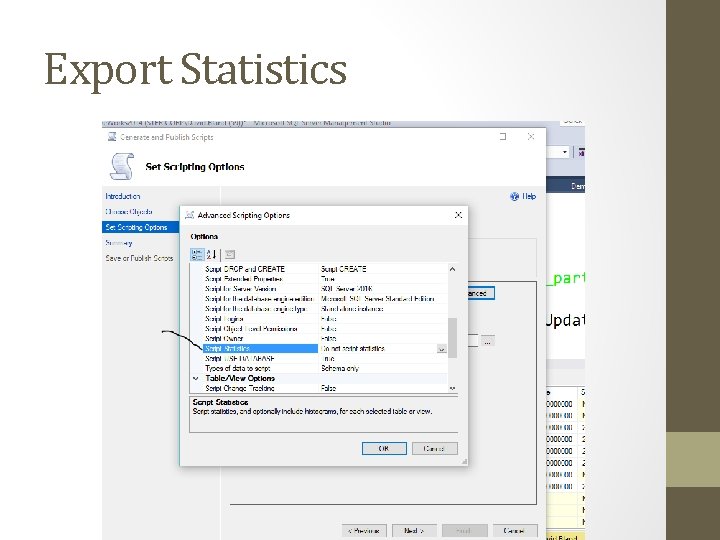Open the Choose Objects wizard step
The image size is (720, 540).
(129, 212)
